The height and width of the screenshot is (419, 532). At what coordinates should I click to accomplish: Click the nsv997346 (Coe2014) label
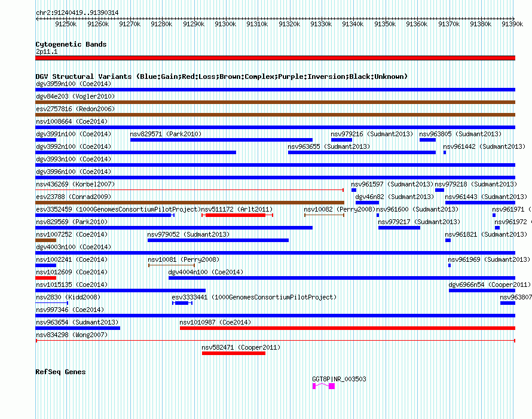point(70,310)
